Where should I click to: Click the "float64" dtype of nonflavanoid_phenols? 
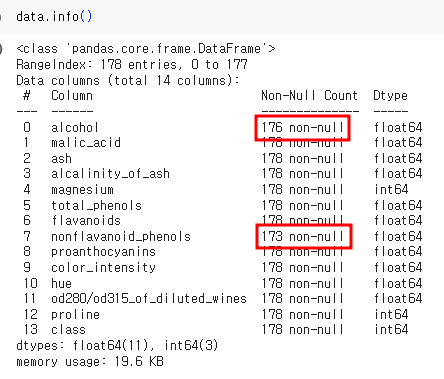(x=398, y=237)
